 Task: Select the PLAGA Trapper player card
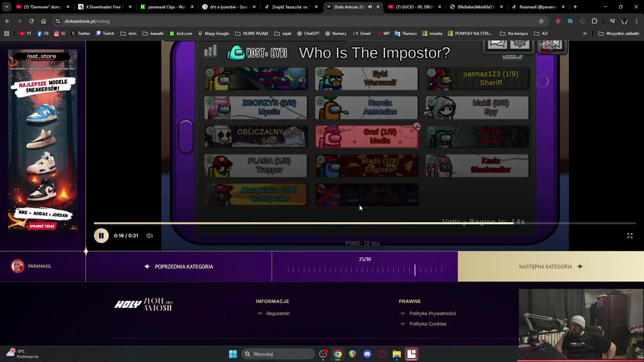click(256, 166)
